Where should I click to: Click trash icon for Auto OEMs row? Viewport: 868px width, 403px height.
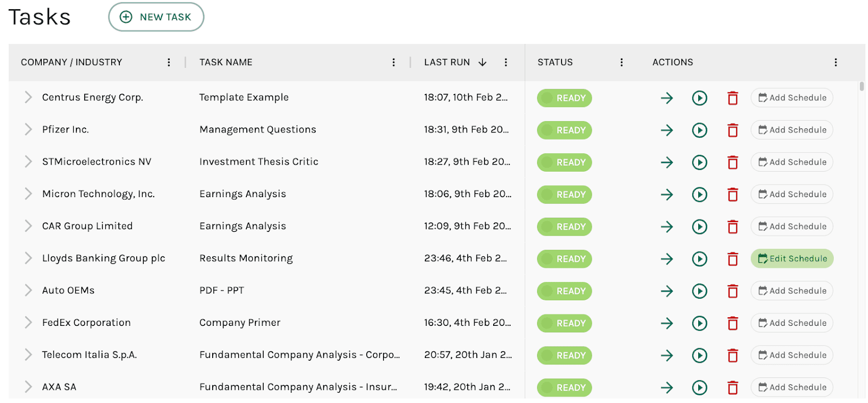point(732,291)
